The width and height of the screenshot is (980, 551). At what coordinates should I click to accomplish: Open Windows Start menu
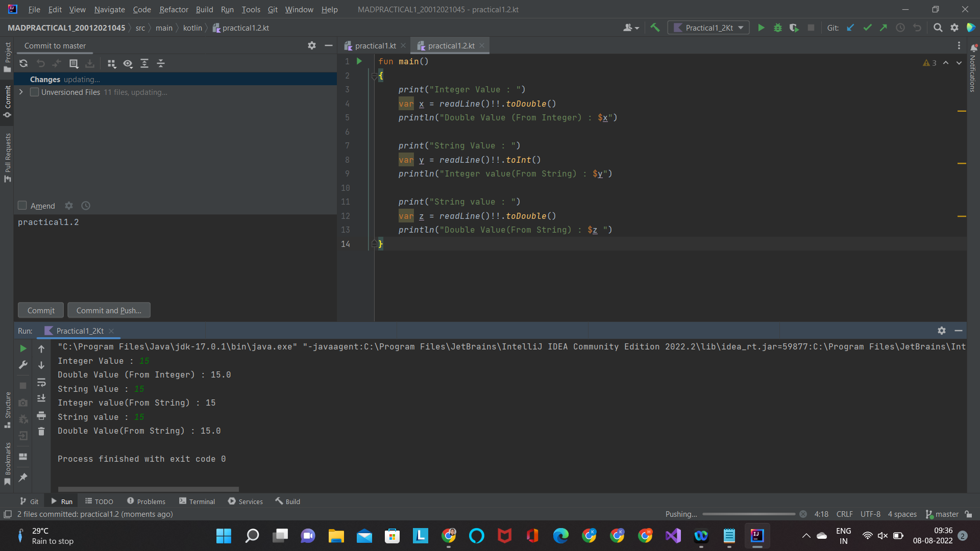click(x=224, y=536)
